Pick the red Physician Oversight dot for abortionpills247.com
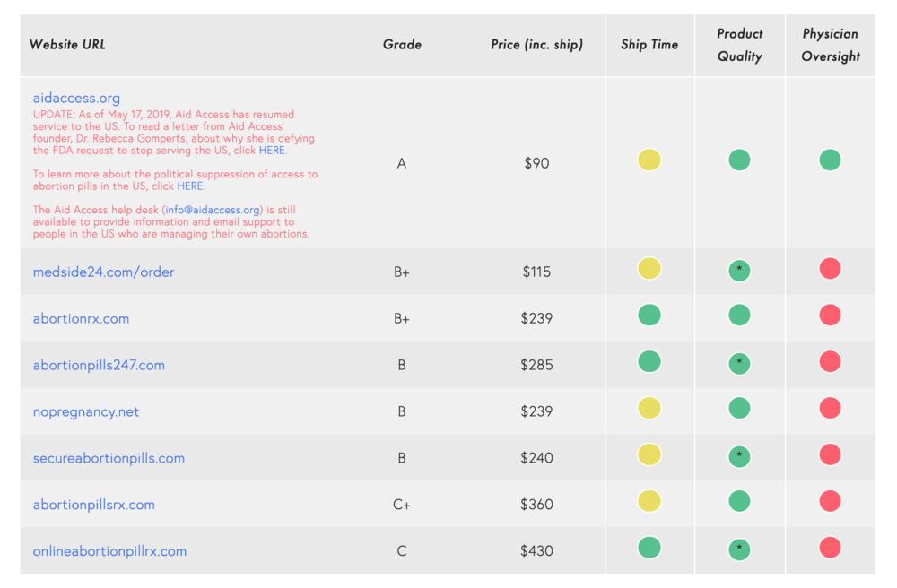Image resolution: width=897 pixels, height=588 pixels. click(x=830, y=362)
